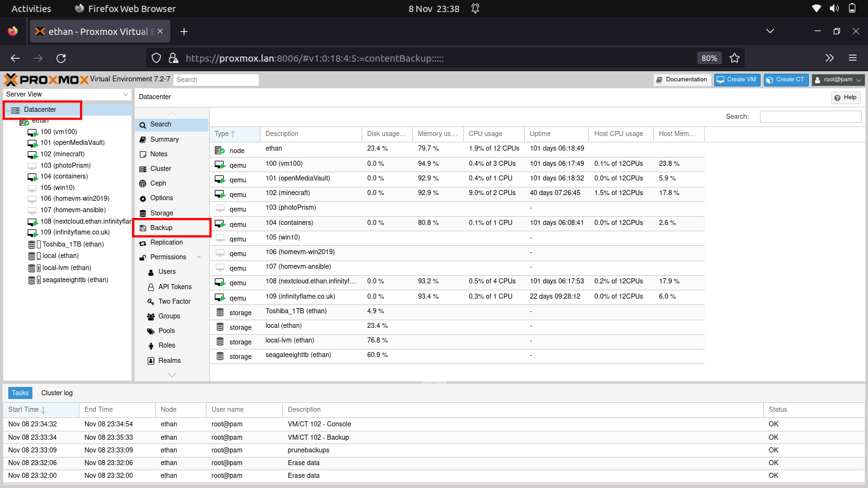
Task: Click the Replication icon in side menu
Action: click(x=144, y=243)
